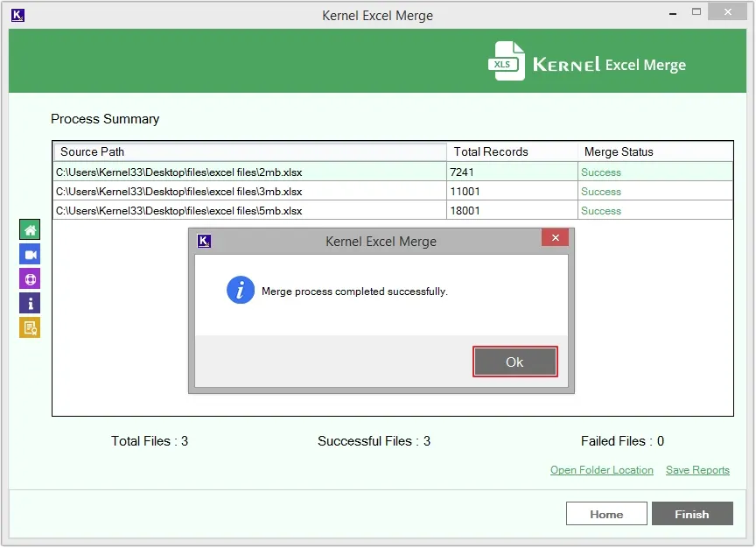Click the Save Reports link
Screen dimensions: 756x548
coord(697,470)
